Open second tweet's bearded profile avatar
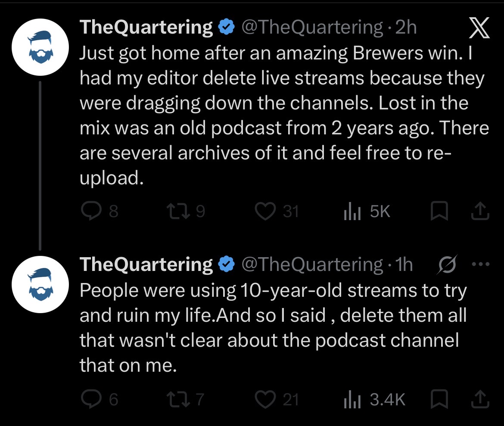This screenshot has height=426, width=504. click(40, 285)
